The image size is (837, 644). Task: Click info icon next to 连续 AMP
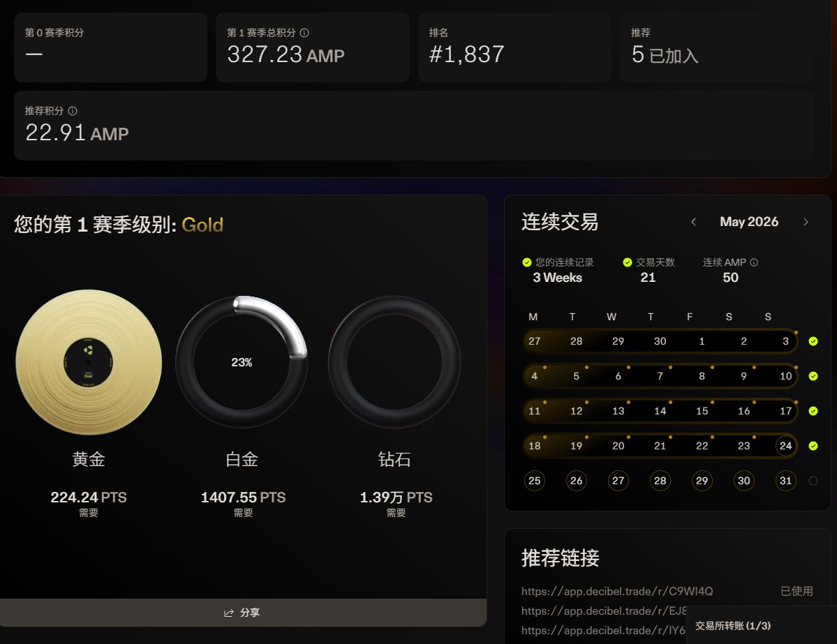point(754,262)
